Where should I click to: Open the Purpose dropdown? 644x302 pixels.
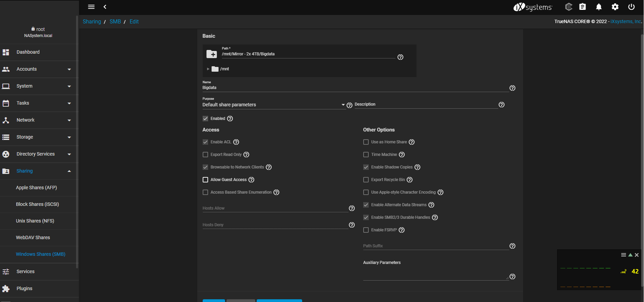(x=273, y=105)
